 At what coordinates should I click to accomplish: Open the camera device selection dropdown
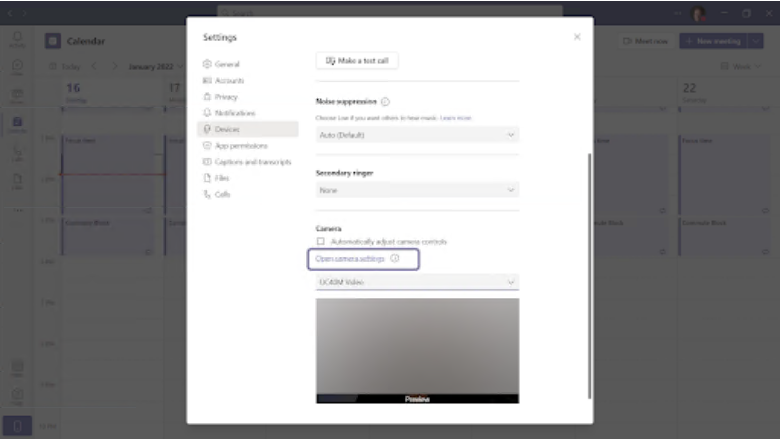[417, 283]
